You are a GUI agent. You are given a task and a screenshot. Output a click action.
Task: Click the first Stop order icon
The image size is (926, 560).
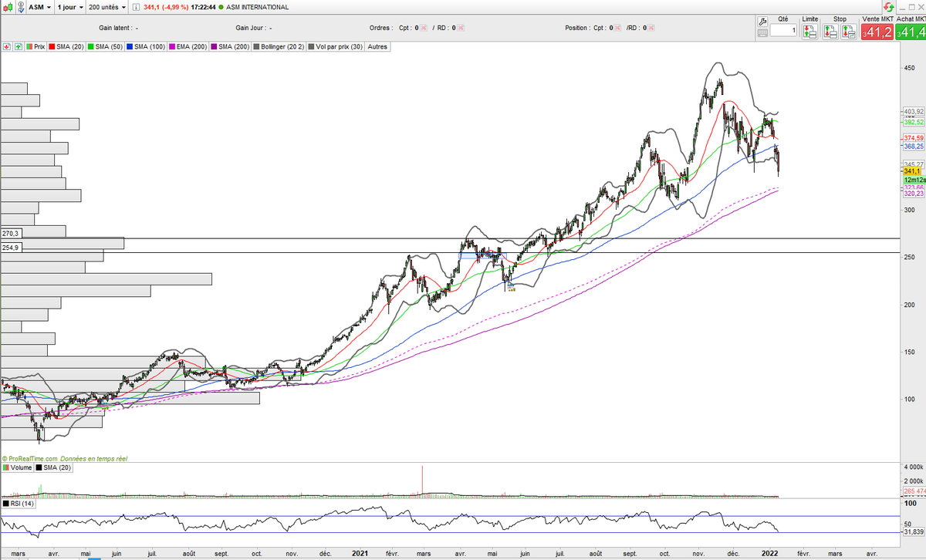(831, 32)
